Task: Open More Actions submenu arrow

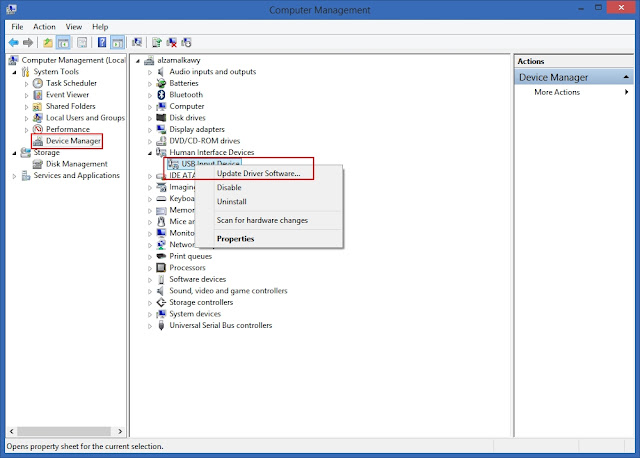Action: [x=627, y=92]
